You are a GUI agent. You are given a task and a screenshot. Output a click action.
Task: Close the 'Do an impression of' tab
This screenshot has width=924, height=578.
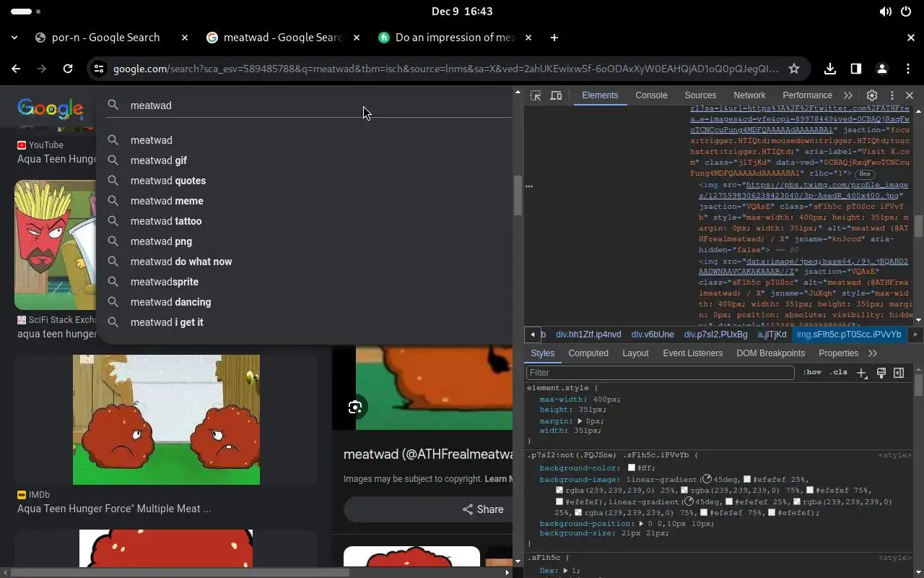528,38
